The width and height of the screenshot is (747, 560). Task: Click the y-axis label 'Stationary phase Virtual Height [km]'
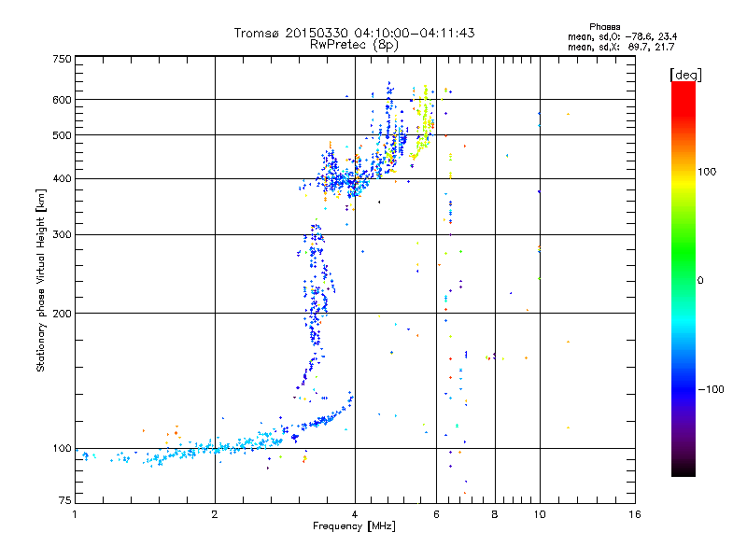[x=40, y=280]
